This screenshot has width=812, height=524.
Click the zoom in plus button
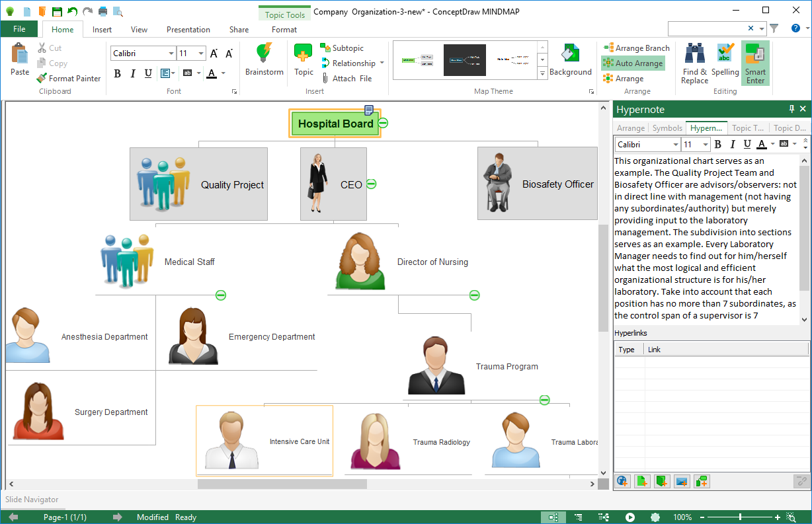click(x=778, y=517)
